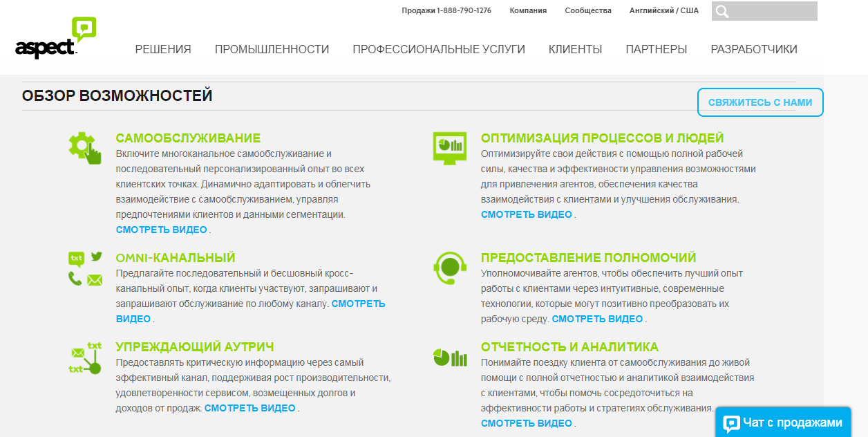
Task: Watch video for ПРЕДОСТАВЛЕНИЕ ПОЛНОМОЧИЙ section
Action: point(598,319)
